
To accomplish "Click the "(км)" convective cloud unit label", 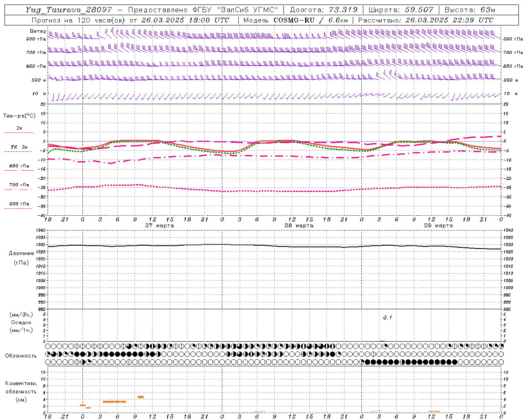I will [x=21, y=399].
